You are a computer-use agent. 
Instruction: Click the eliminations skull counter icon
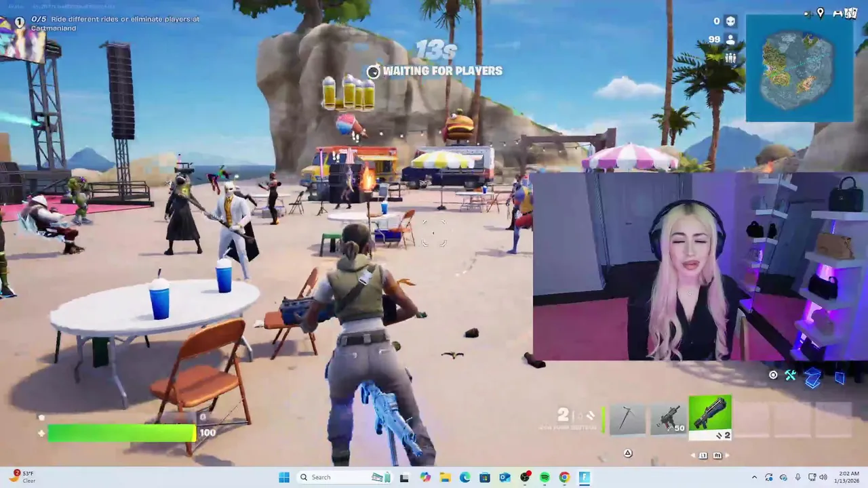(x=730, y=22)
